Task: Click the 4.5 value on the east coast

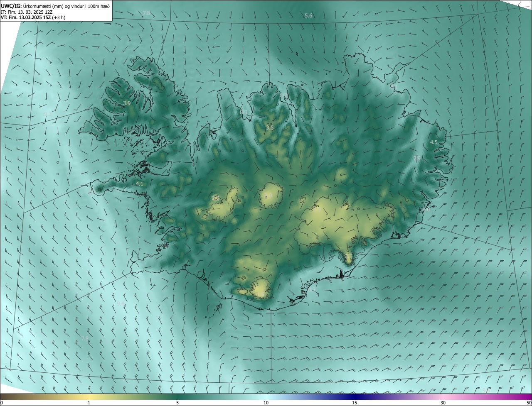Action: click(433, 142)
